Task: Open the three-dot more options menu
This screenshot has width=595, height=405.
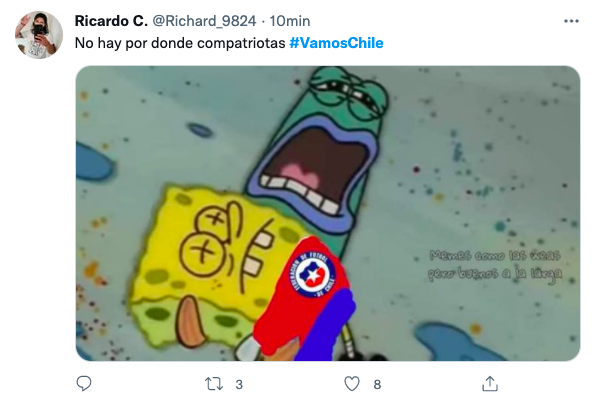Action: [571, 21]
